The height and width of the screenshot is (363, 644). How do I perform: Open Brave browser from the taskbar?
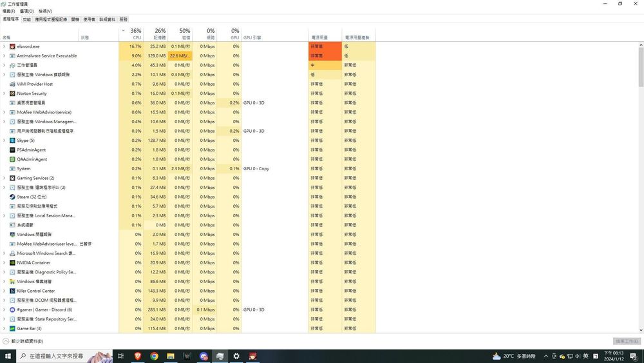tap(138, 356)
